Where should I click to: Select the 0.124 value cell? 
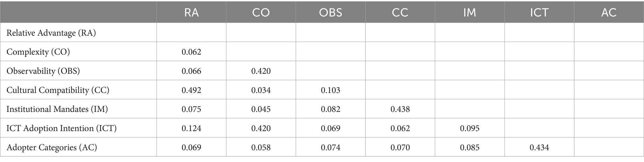(191, 128)
